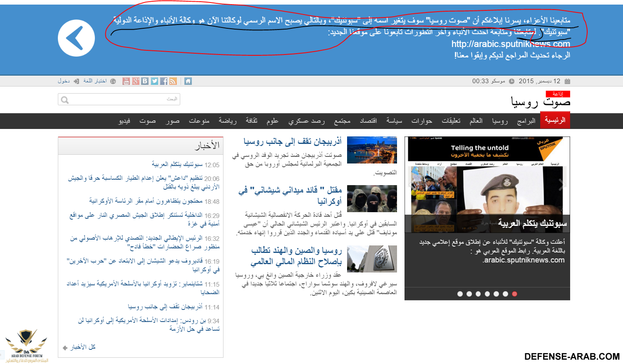This screenshot has width=623, height=364.
Task: Open headline مقتل قائد ميداني شيشاني
Action: tap(290, 196)
